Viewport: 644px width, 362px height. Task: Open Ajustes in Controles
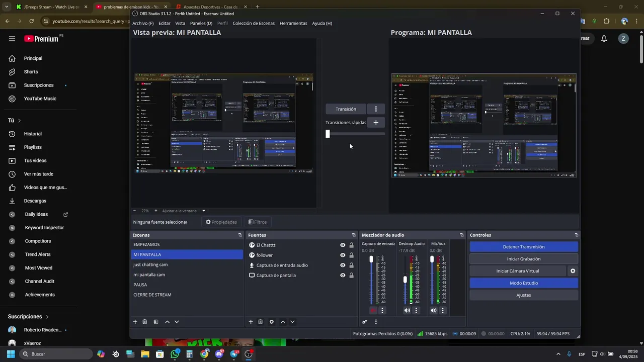click(x=524, y=295)
